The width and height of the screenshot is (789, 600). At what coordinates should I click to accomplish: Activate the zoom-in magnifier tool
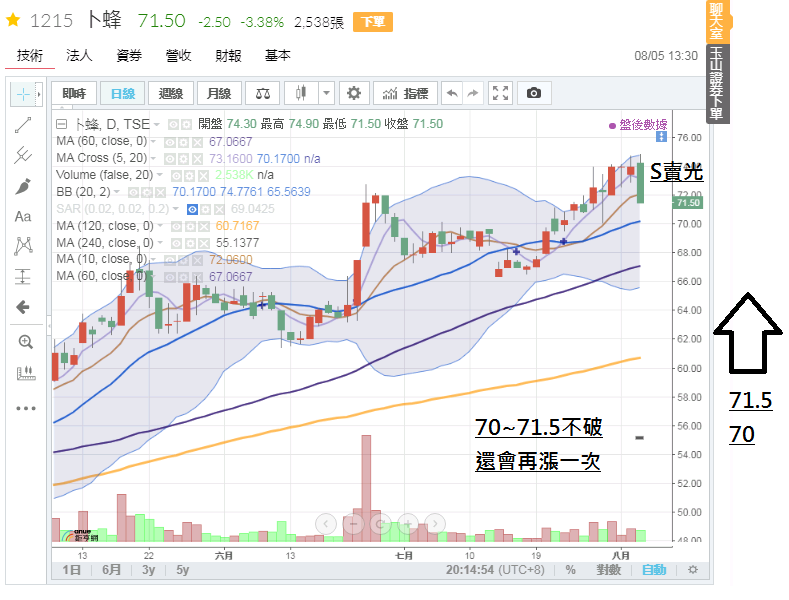[25, 342]
